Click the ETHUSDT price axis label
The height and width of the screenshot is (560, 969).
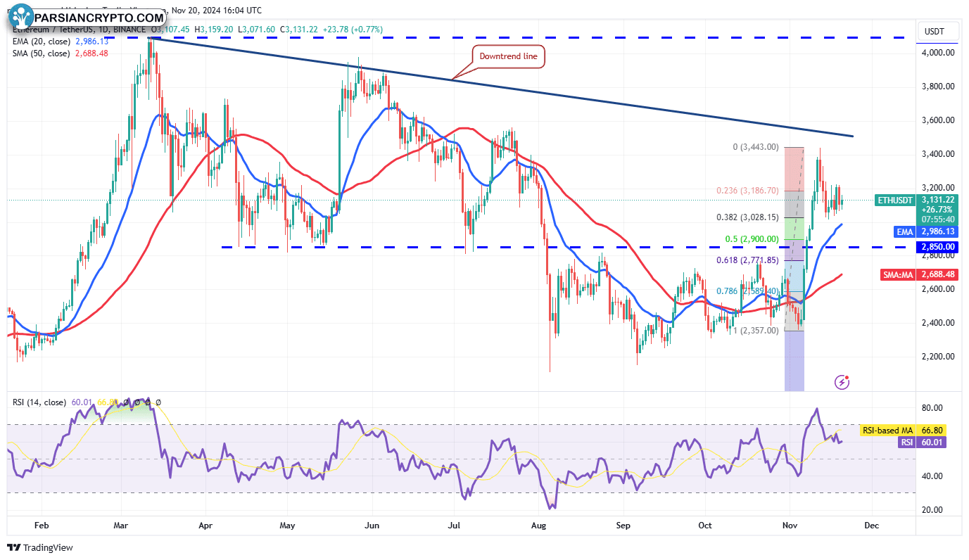click(x=894, y=201)
